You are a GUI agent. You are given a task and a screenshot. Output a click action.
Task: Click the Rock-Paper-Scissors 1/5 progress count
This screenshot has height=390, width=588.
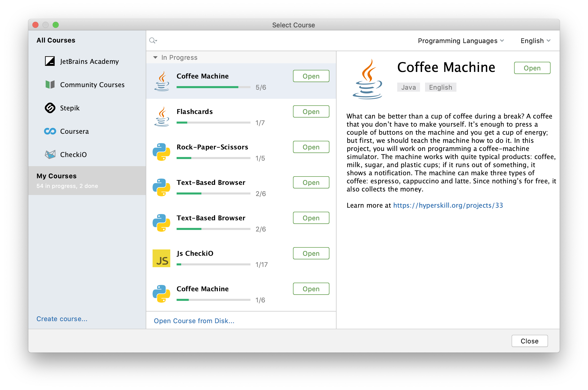click(260, 158)
